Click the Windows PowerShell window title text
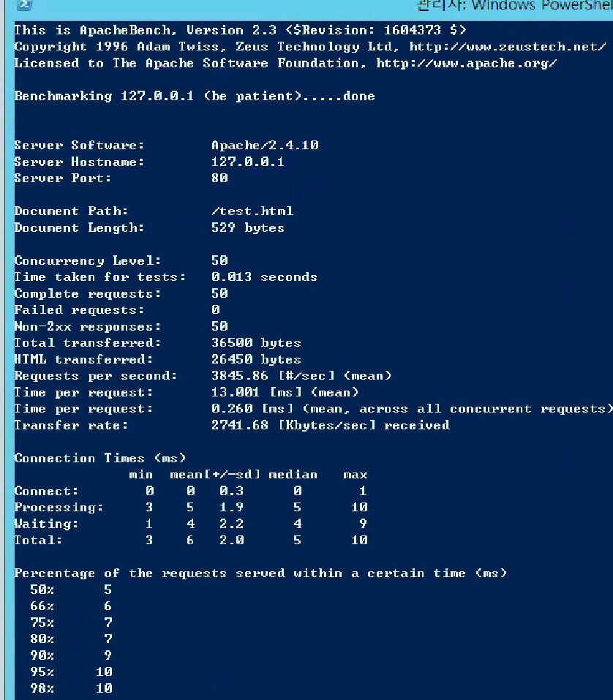 coord(515,6)
